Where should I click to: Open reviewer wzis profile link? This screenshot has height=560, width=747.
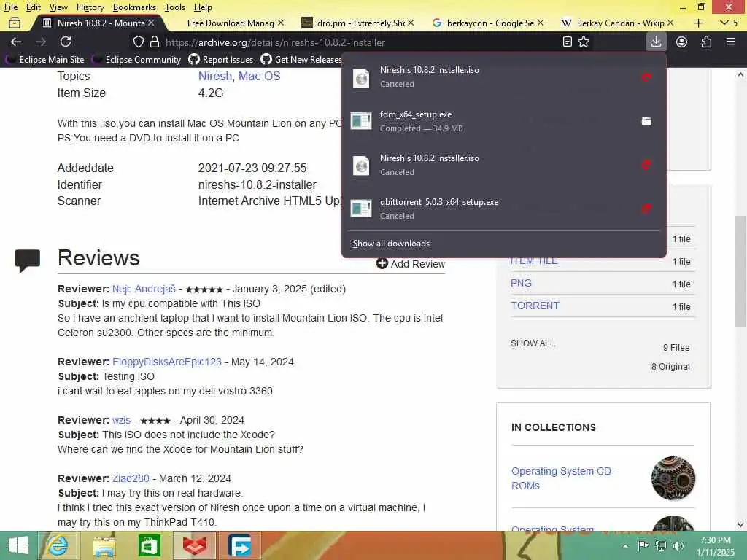(x=122, y=421)
